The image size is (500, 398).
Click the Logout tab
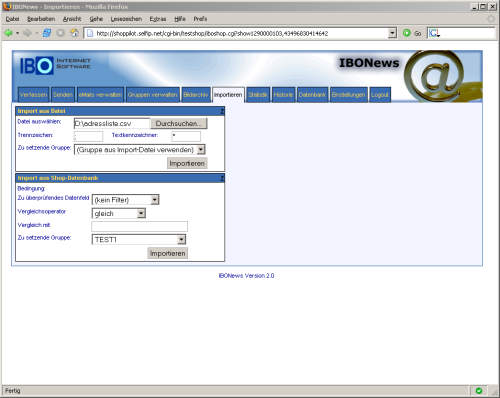tap(380, 95)
